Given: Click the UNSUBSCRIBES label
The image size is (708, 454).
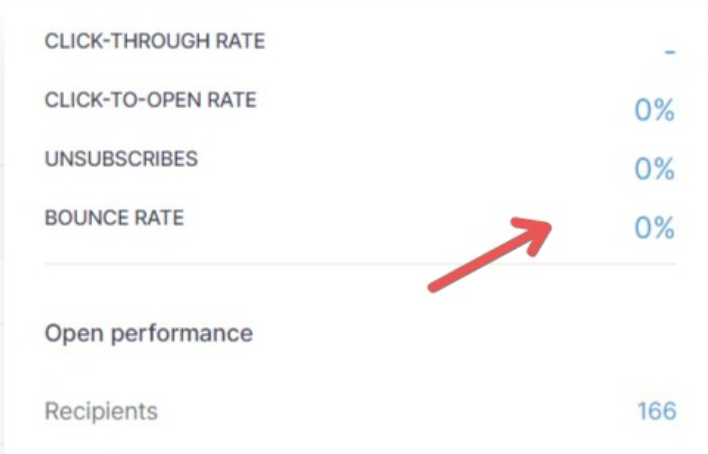Looking at the screenshot, I should click(x=122, y=160).
